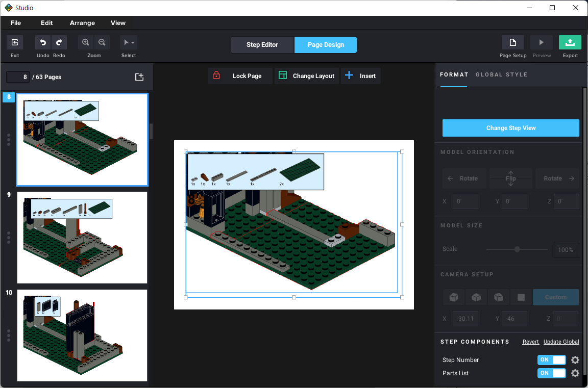This screenshot has width=588, height=388.
Task: Click the Change Step View button
Action: 511,128
